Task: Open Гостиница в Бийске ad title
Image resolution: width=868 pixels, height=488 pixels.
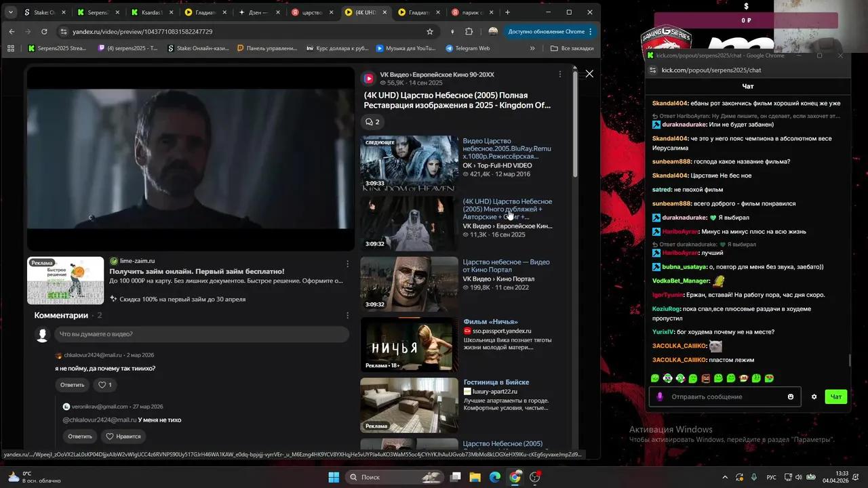Action: tap(496, 382)
